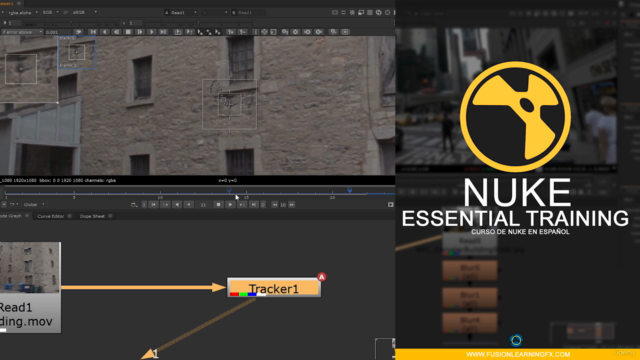
Task: Click the current frame field showing 21
Action: pyautogui.click(x=203, y=205)
